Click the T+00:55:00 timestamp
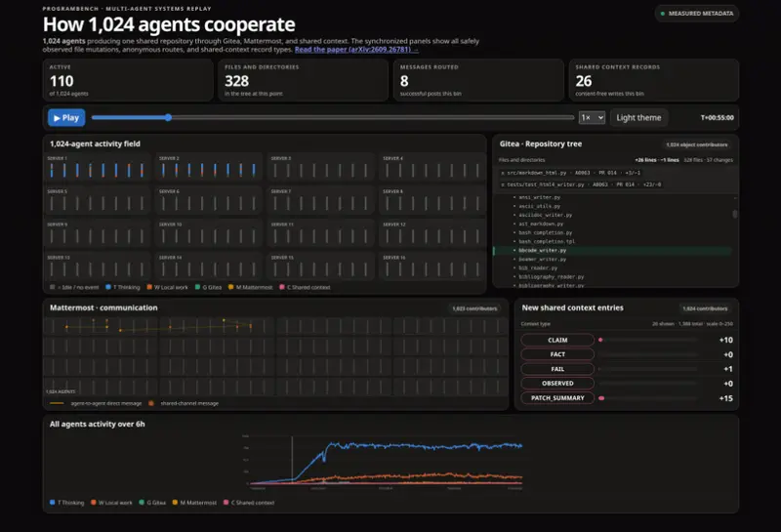Screen dimensions: 781x532 717,117
